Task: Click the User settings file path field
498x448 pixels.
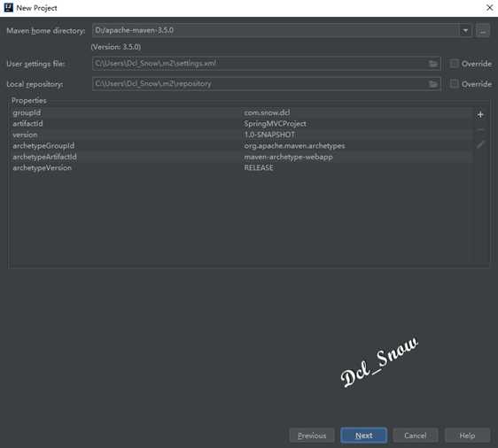Action: point(267,64)
